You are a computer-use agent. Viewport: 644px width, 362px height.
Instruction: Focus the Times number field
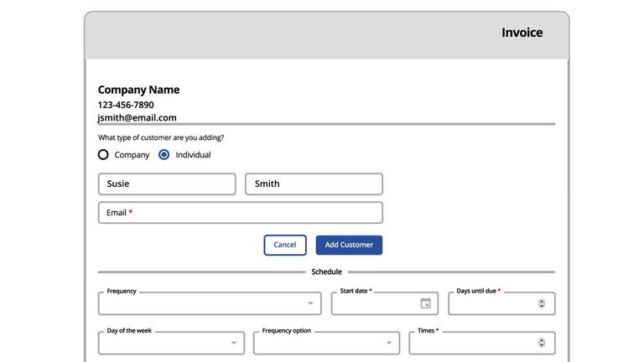click(482, 343)
